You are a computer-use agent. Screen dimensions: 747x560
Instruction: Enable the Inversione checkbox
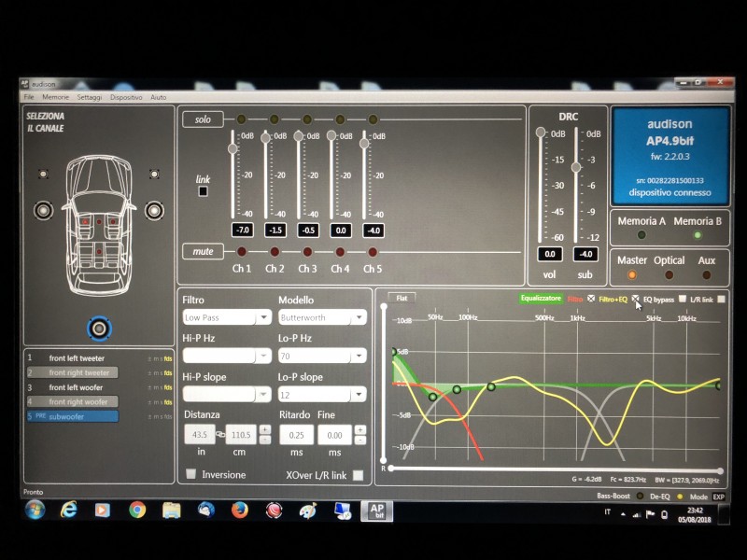click(191, 474)
